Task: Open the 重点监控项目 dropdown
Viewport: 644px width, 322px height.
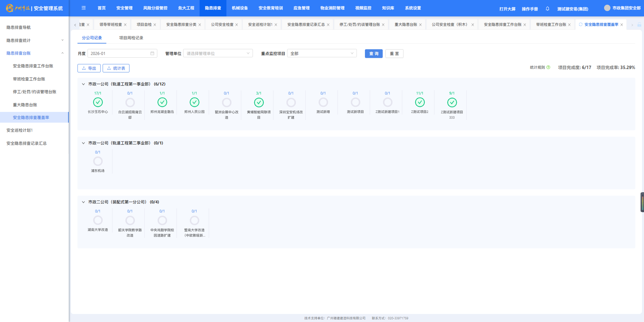Action: pyautogui.click(x=322, y=54)
